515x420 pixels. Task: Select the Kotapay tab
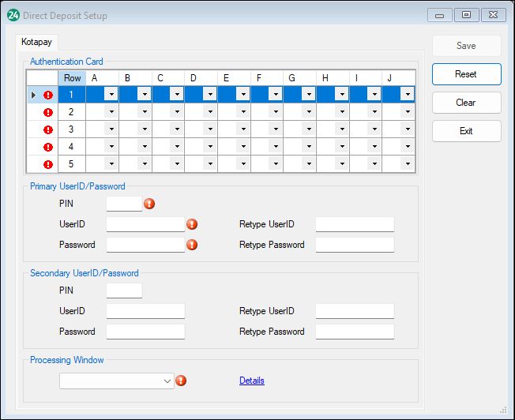[36, 41]
